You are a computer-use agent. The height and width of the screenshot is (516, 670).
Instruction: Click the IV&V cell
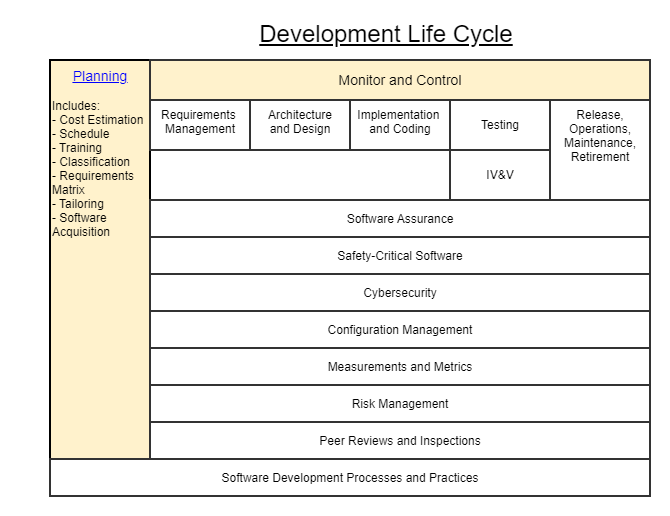coord(500,175)
